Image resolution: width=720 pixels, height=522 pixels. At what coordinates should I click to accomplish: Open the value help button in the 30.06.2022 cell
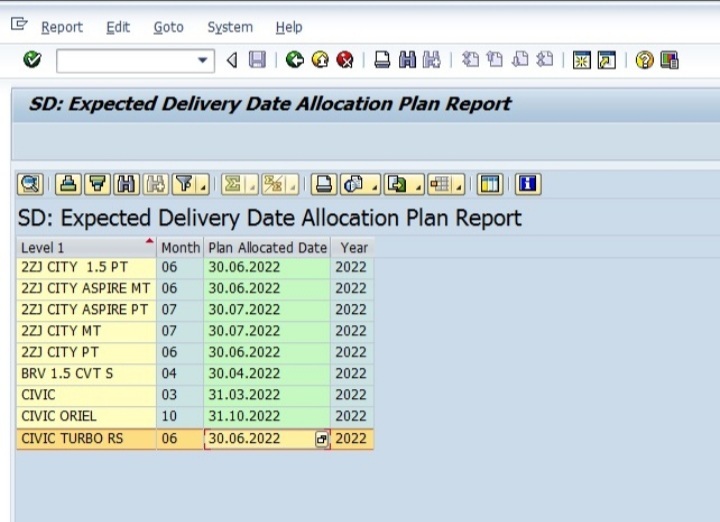(321, 439)
